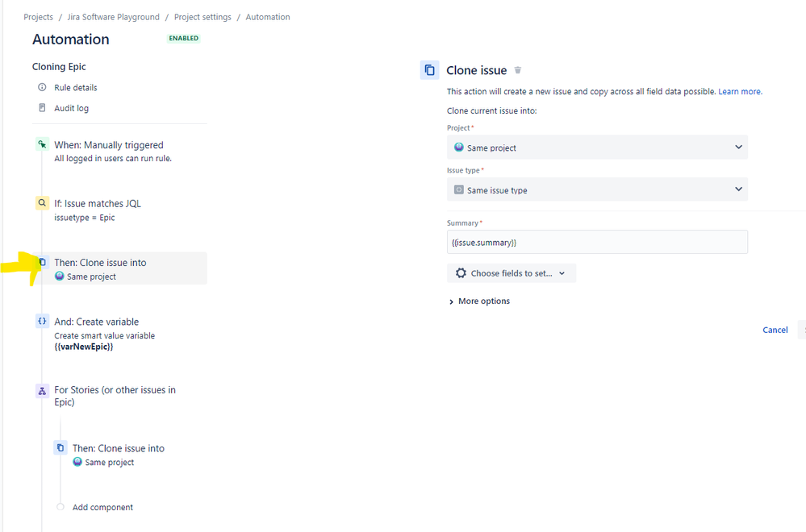The width and height of the screenshot is (806, 532).
Task: Click the {{varNewEpic}} variable text
Action: (x=84, y=347)
